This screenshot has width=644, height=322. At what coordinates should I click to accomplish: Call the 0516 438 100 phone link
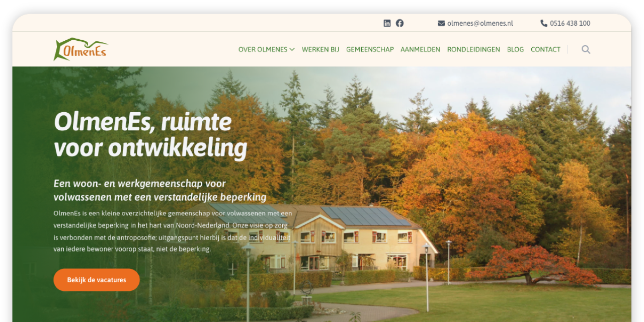click(x=570, y=23)
